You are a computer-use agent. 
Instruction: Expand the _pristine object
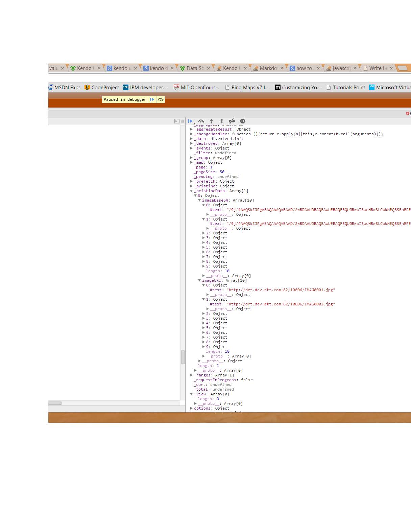(191, 186)
